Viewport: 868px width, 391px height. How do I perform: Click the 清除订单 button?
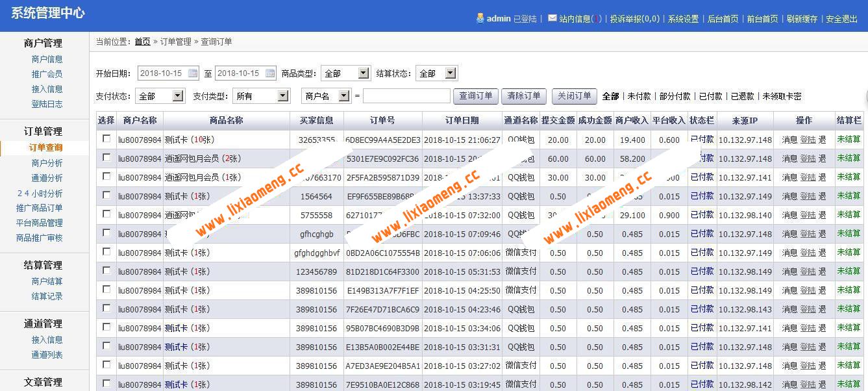tap(525, 95)
